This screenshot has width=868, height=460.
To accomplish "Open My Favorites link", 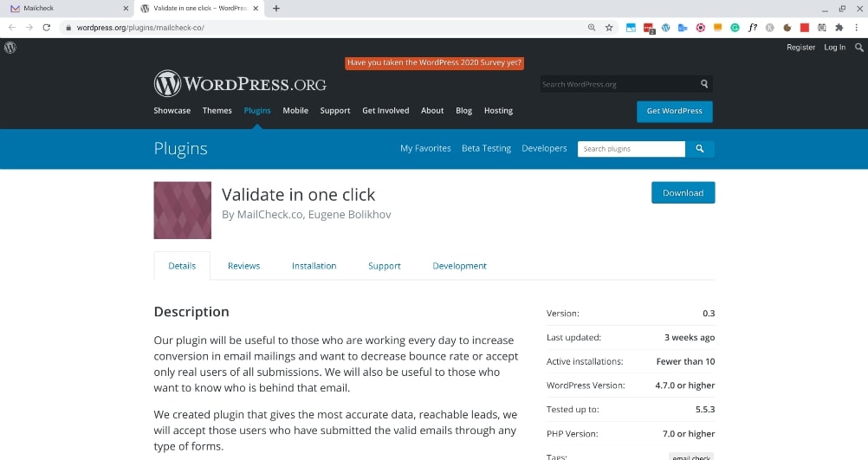I will click(425, 148).
